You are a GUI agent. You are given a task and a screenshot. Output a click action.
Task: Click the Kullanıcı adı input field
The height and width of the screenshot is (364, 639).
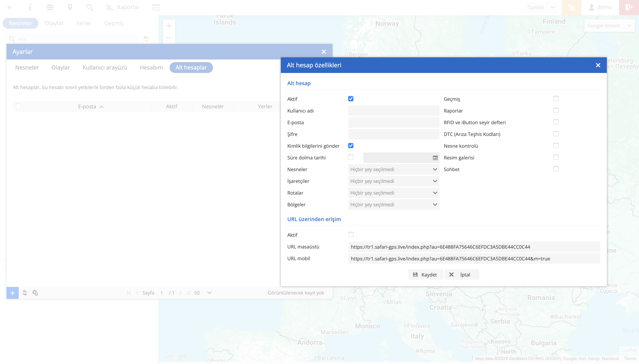click(393, 111)
